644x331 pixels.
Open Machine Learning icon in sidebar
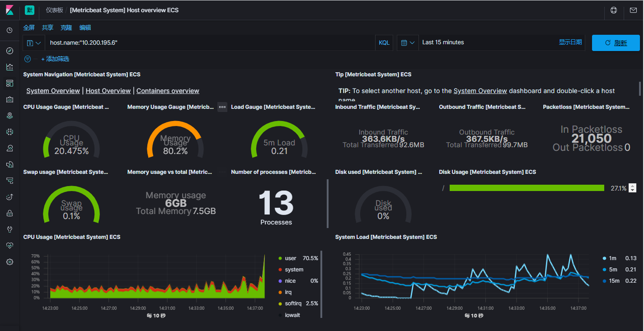[x=9, y=132]
